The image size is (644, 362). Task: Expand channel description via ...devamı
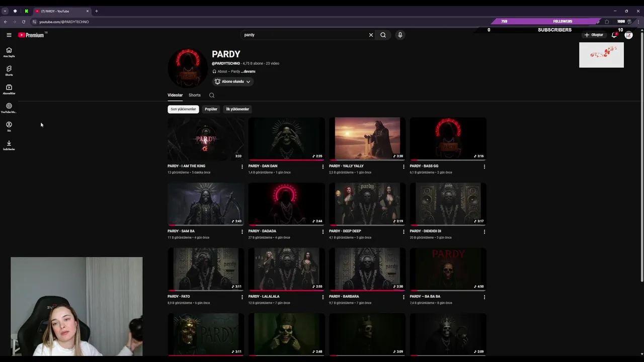pyautogui.click(x=248, y=71)
